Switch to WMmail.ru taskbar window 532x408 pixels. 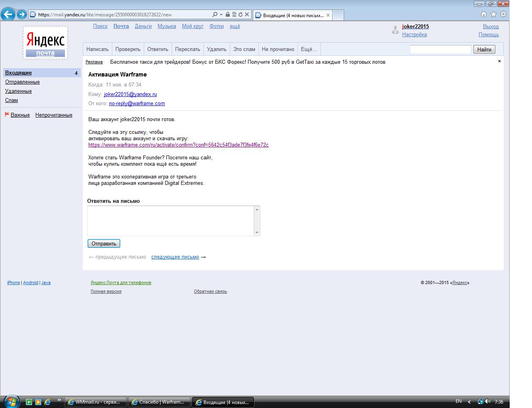coord(96,402)
